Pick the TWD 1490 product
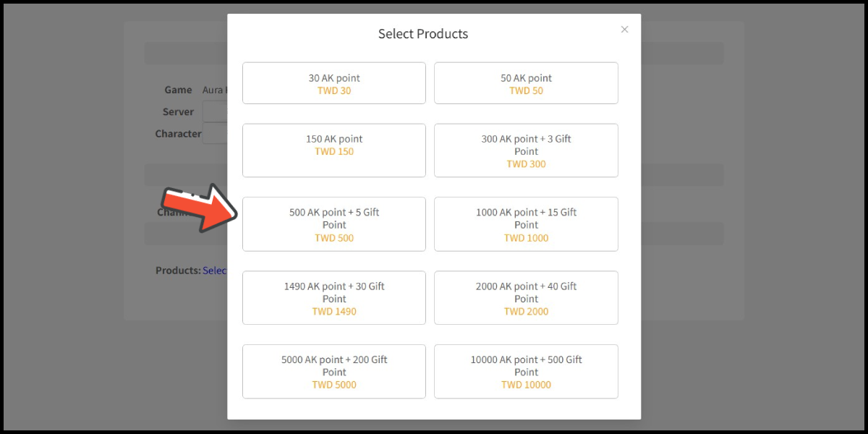Screen dimensions: 868x434 point(334,298)
